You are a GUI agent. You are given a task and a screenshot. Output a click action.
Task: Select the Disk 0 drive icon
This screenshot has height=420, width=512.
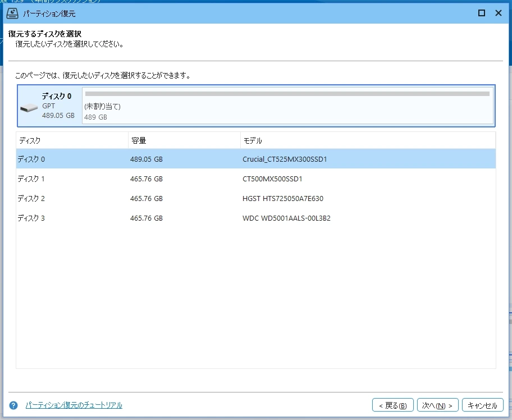point(29,108)
